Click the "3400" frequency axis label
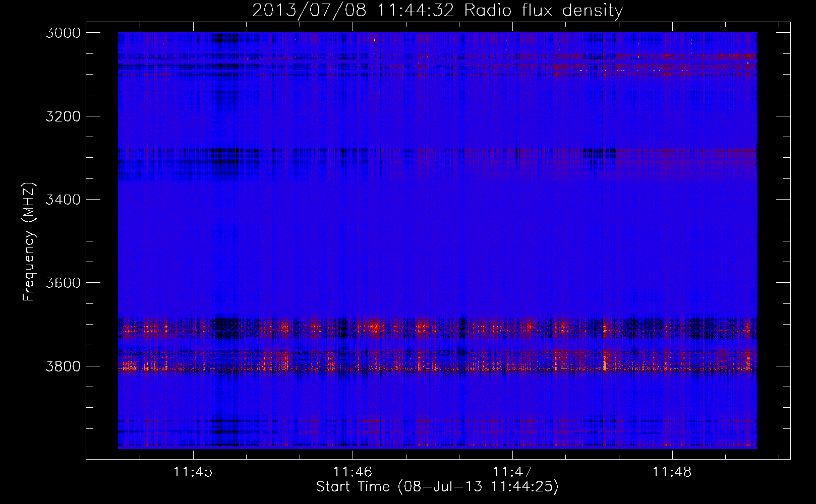Screen dimensions: 816x504 point(63,200)
